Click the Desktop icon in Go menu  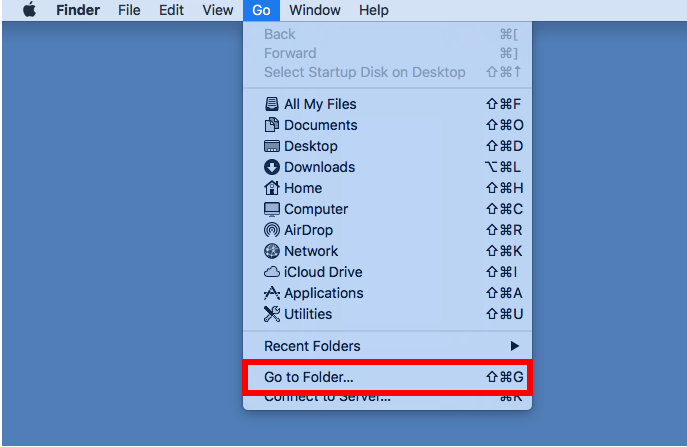[272, 146]
